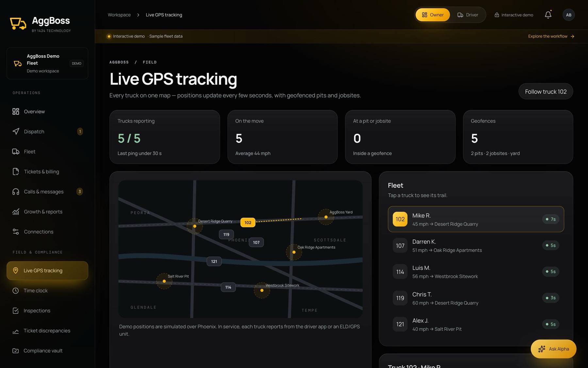Open the Fleet truck icon in sidebar

point(16,151)
